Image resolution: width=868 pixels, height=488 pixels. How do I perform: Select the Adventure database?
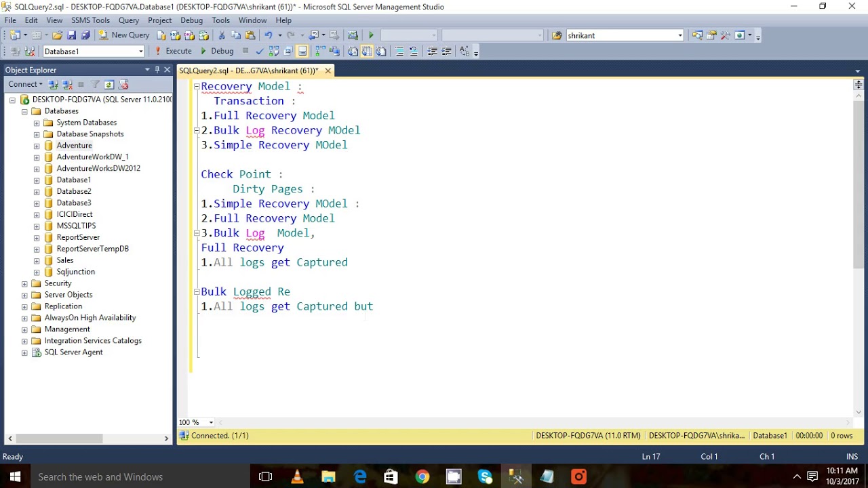(x=74, y=146)
